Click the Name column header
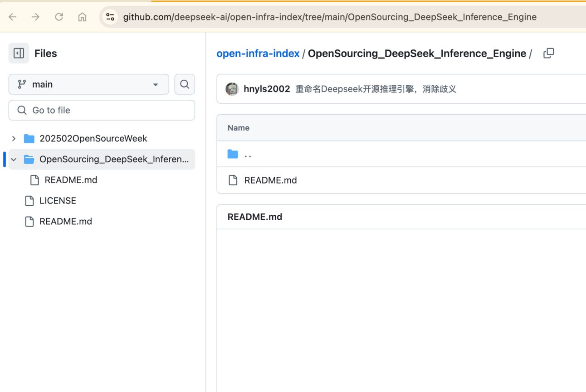The height and width of the screenshot is (392, 586). (x=239, y=128)
